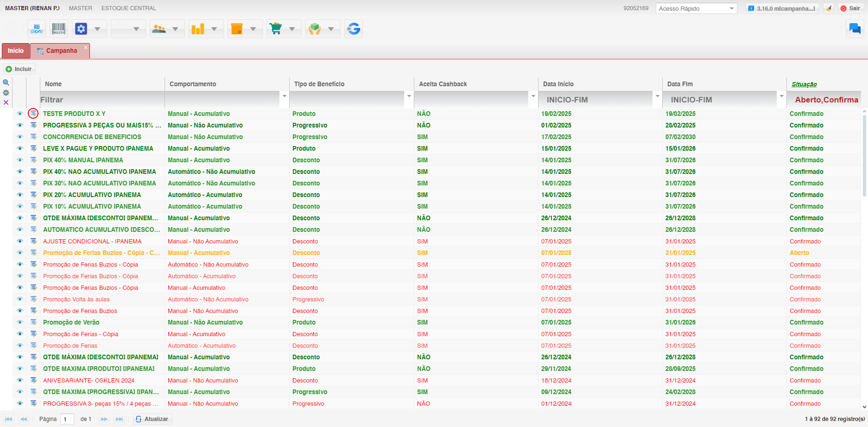The width and height of the screenshot is (868, 427).
Task: Open the Acesso Rápido combo box
Action: tap(696, 8)
